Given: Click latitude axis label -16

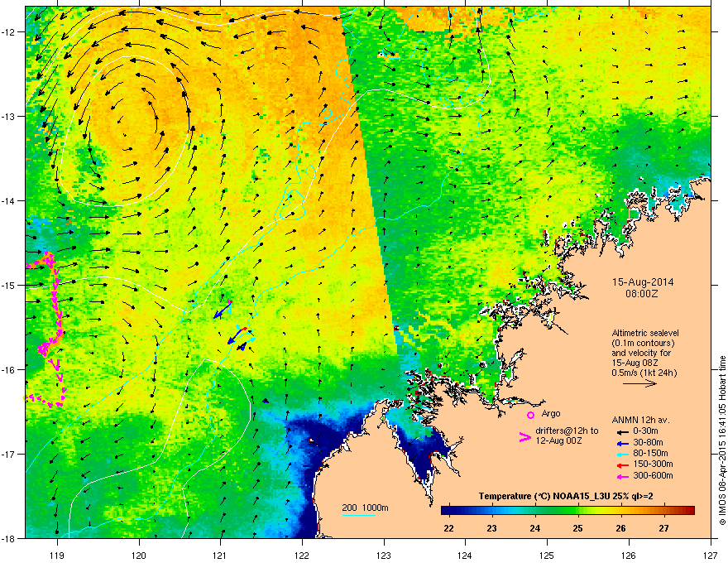Looking at the screenshot, I should [x=8, y=370].
